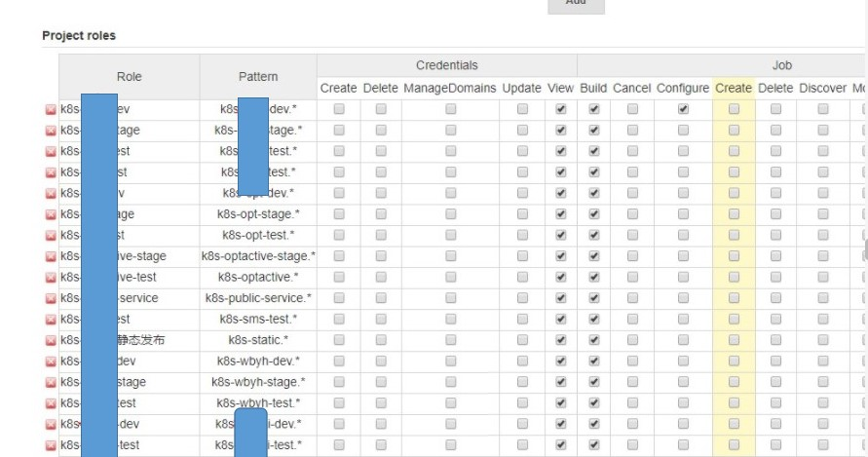The width and height of the screenshot is (868, 457).
Task: Click the highlighted Job Create column header
Action: 734,89
